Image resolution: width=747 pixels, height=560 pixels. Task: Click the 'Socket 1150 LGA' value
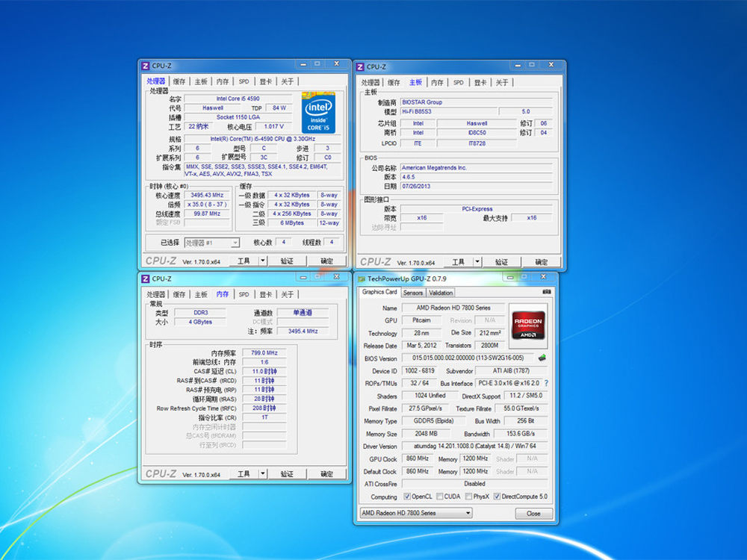[x=238, y=117]
